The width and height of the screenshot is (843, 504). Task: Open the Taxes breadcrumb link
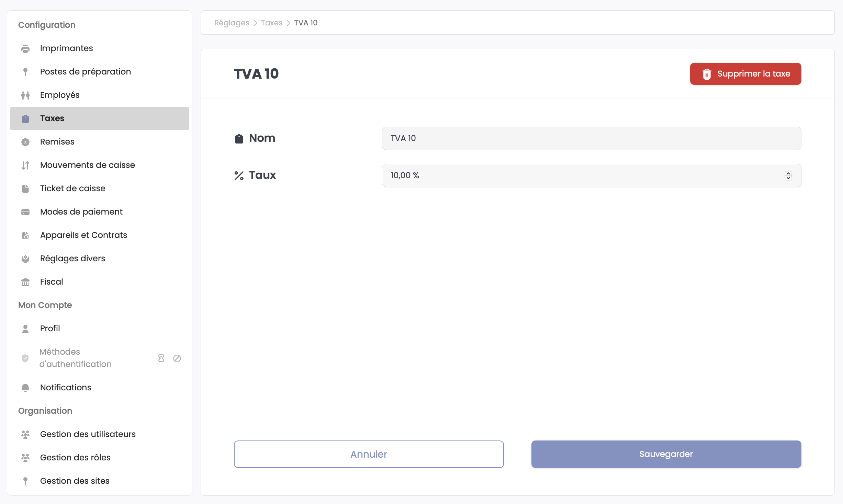coord(271,23)
